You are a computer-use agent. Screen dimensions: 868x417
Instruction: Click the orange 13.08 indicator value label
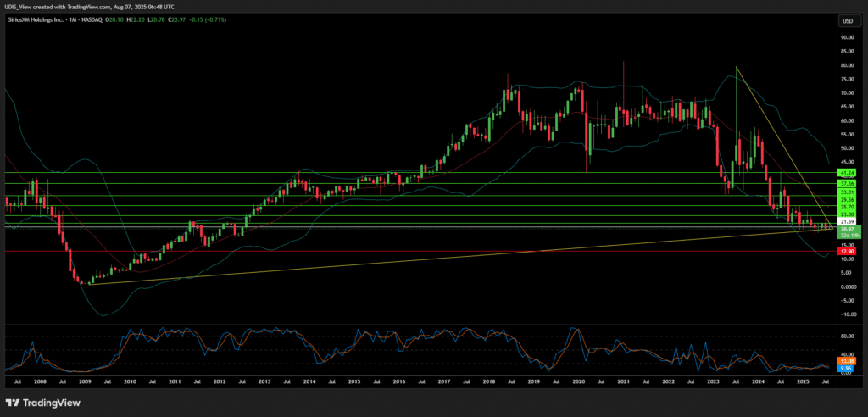(x=846, y=361)
